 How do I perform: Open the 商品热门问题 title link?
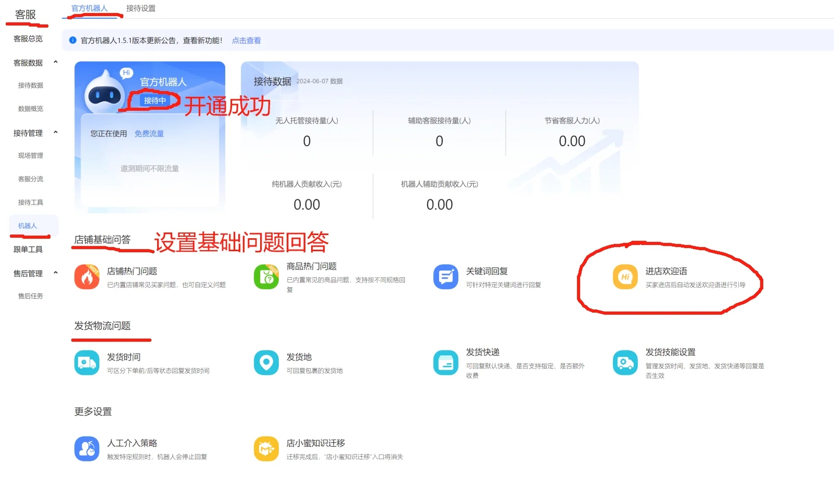tap(312, 266)
